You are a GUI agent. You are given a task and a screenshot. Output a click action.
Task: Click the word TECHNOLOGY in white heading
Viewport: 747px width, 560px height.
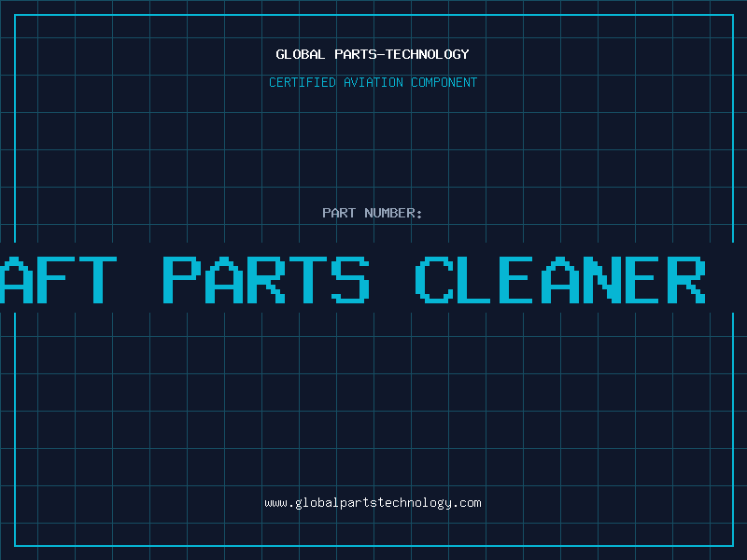pos(428,54)
